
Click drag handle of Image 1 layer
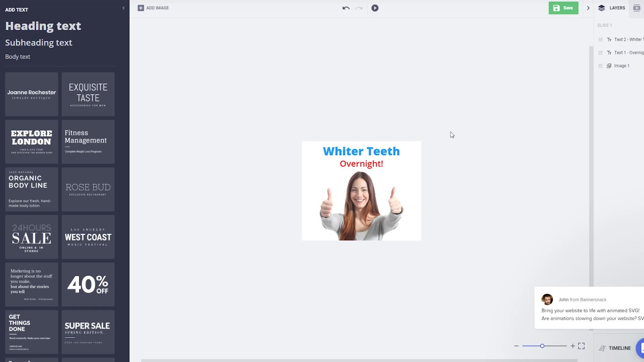point(600,66)
